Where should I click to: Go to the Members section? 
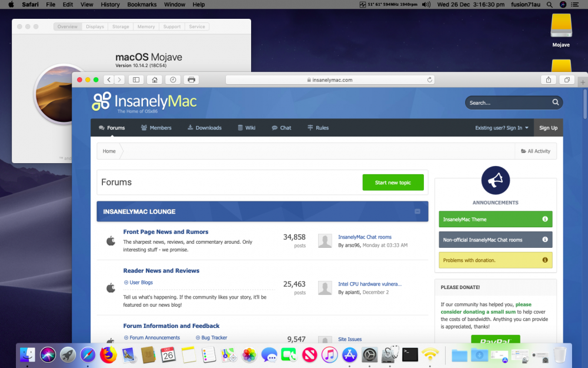[x=156, y=128]
